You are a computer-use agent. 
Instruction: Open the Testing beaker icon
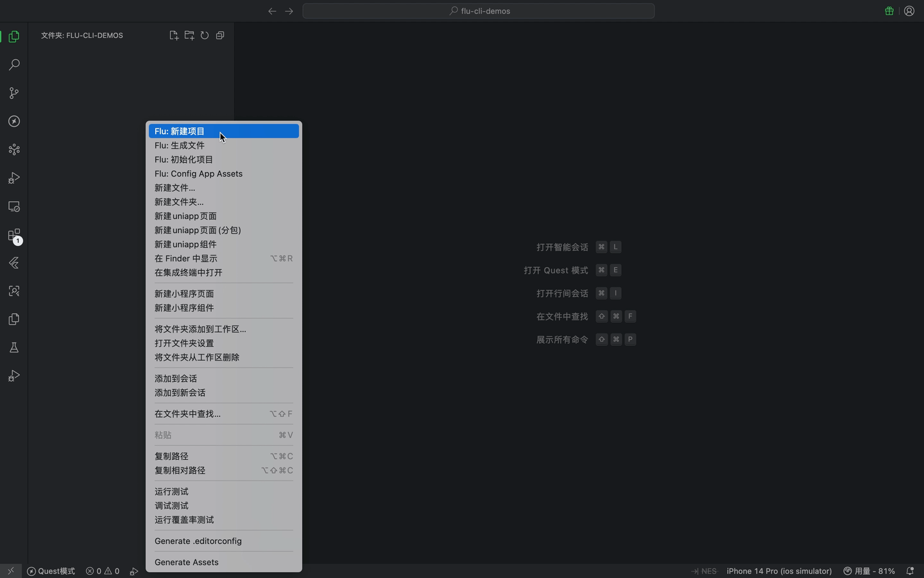14,347
